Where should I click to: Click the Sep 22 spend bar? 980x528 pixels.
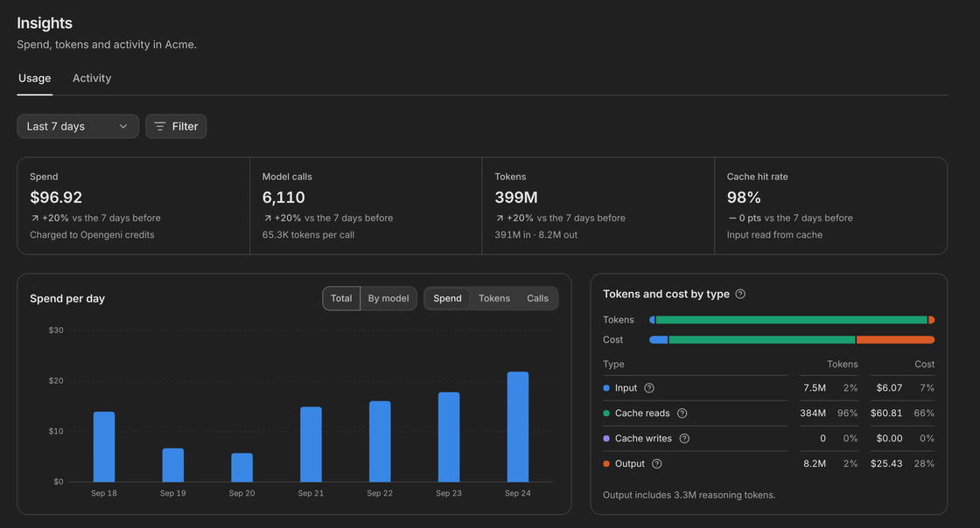[x=380, y=441]
